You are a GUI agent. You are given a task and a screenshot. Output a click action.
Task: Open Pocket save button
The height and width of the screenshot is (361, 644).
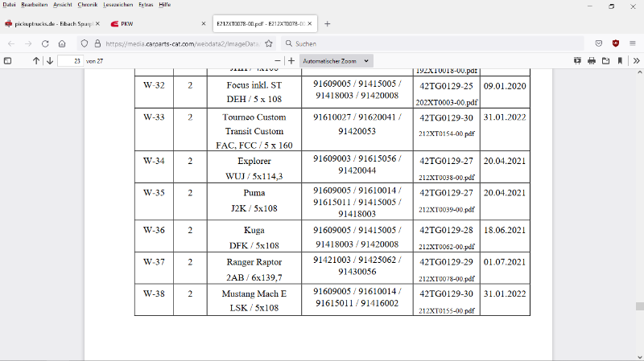pos(598,43)
